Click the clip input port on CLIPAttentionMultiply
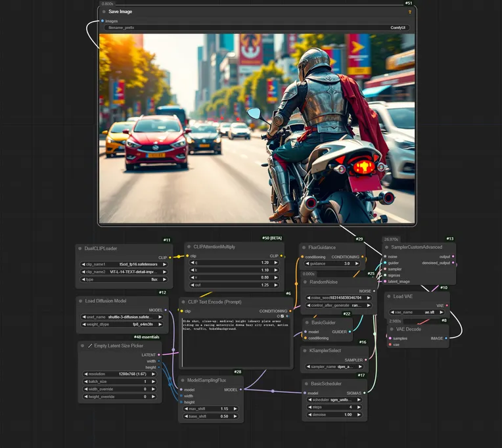The image size is (502, 448). (188, 256)
